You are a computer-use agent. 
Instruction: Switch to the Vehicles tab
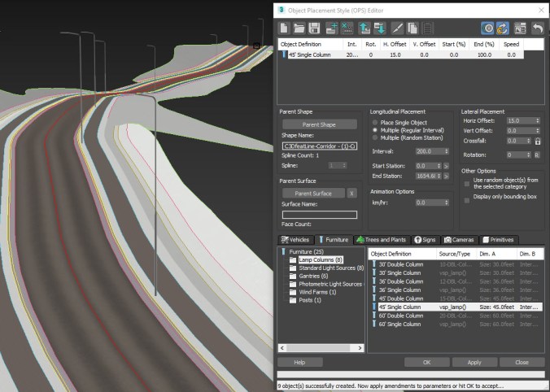coord(295,240)
